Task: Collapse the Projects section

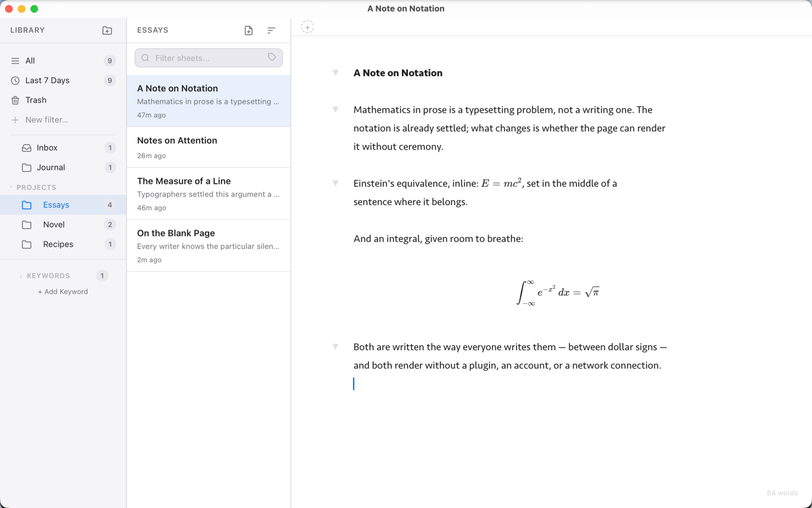Action: tap(11, 187)
